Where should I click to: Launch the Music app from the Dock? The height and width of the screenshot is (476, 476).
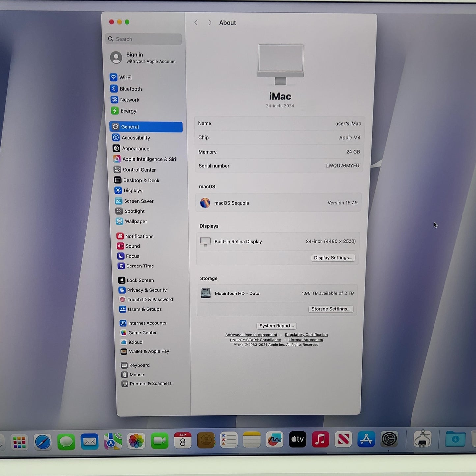pos(321,439)
